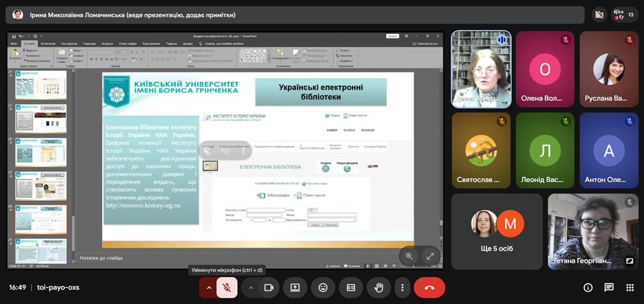The height and width of the screenshot is (304, 644).
Task: Expand video settings arrow beside the camera
Action: [x=251, y=288]
